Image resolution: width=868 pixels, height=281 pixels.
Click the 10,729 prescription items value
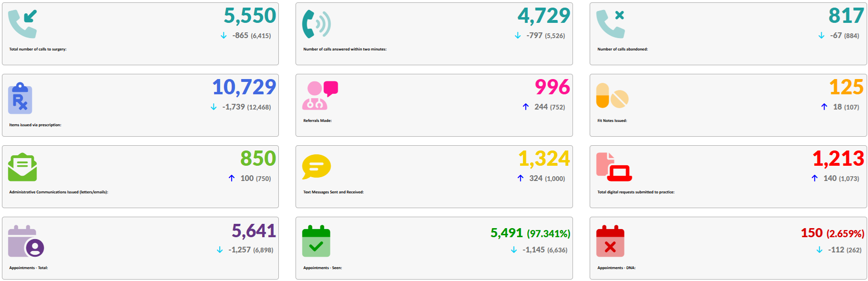tap(244, 87)
